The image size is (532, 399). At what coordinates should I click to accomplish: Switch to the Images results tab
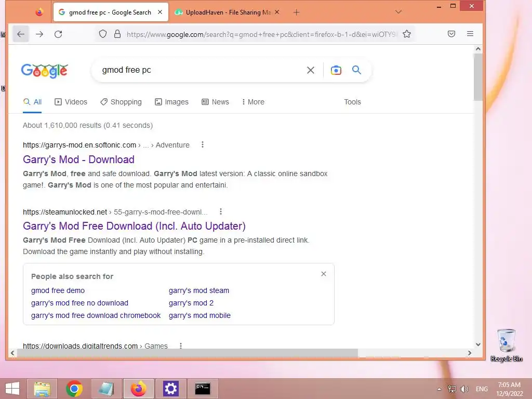(x=171, y=102)
